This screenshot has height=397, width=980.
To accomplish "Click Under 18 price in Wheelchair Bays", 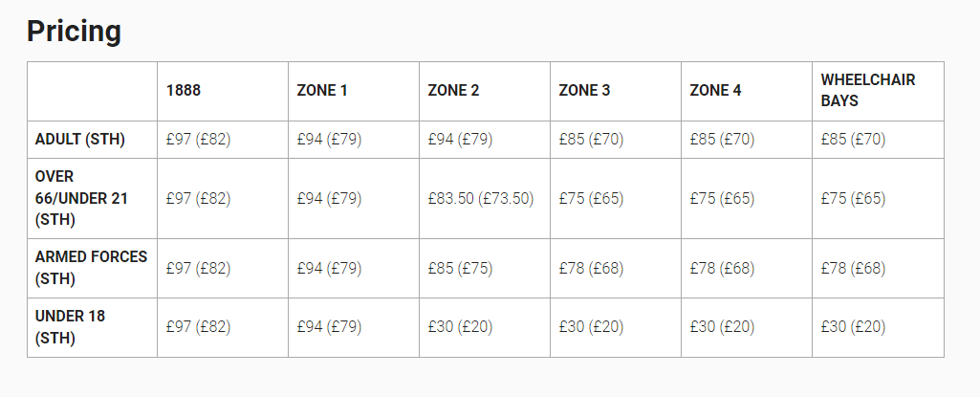I will point(853,327).
